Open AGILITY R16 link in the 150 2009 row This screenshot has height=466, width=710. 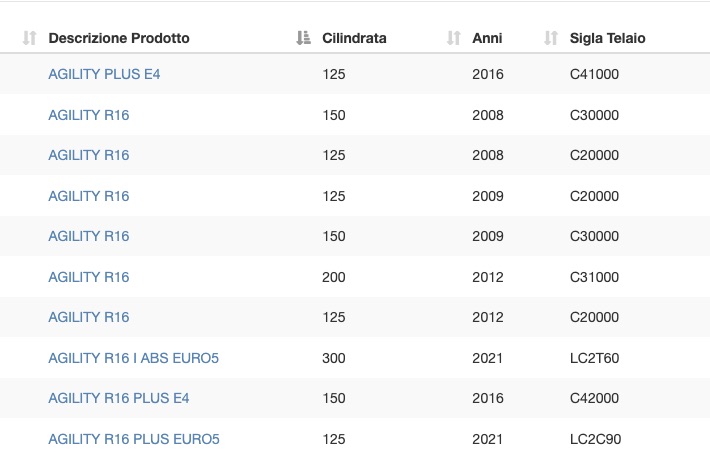[89, 236]
